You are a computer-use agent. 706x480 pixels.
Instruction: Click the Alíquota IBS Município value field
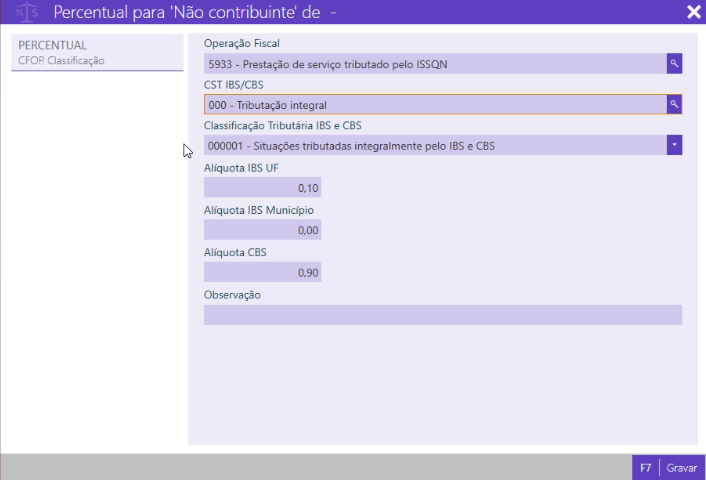(262, 230)
